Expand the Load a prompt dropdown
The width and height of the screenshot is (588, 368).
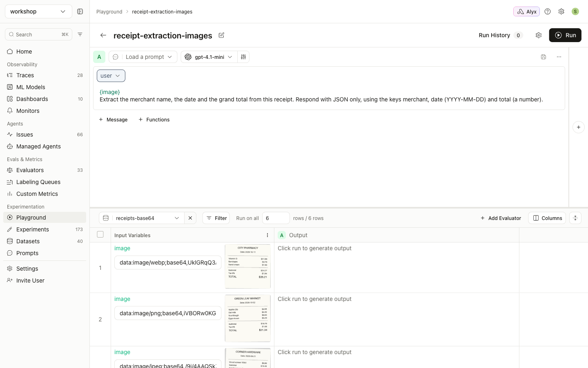coord(143,57)
